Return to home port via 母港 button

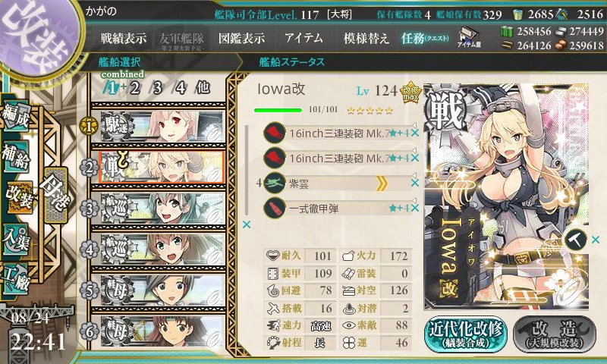pos(56,195)
